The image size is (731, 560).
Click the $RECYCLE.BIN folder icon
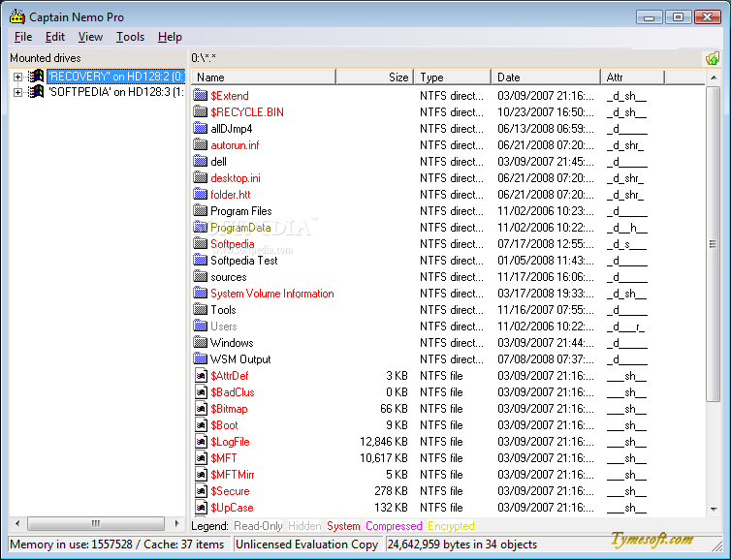click(201, 111)
